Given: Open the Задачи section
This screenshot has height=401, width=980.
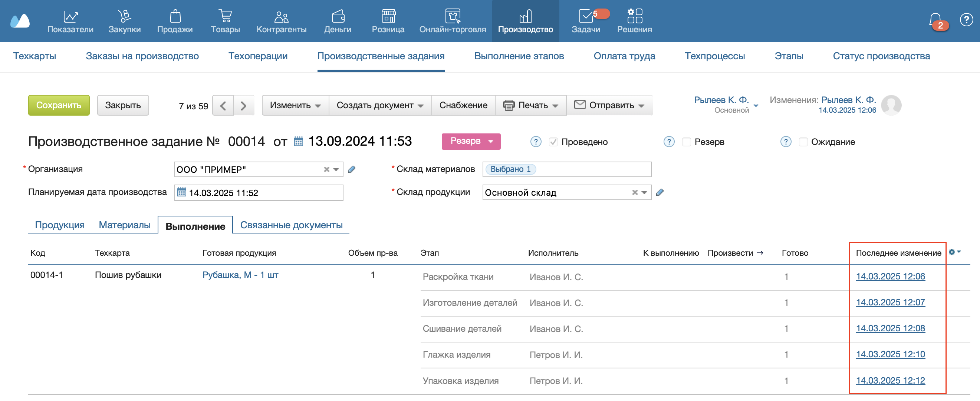Looking at the screenshot, I should (586, 21).
